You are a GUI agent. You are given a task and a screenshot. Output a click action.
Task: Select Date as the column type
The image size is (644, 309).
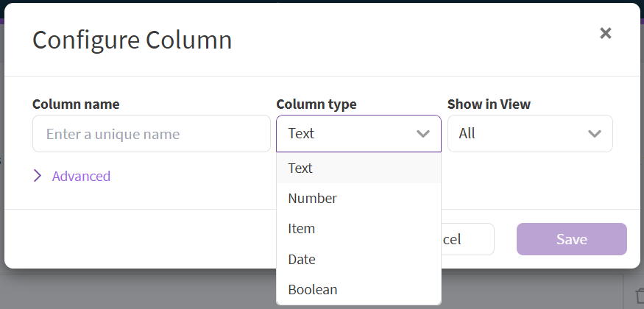tap(302, 259)
